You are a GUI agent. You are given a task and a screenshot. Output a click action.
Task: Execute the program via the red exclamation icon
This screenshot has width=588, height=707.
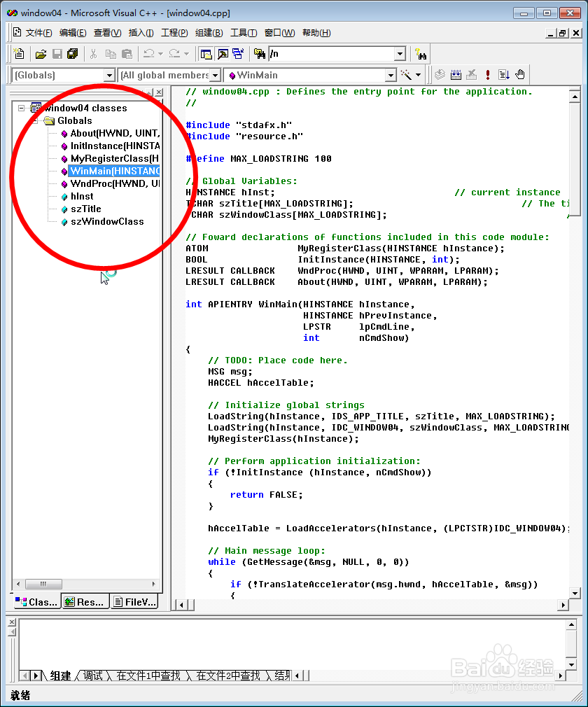pyautogui.click(x=487, y=74)
